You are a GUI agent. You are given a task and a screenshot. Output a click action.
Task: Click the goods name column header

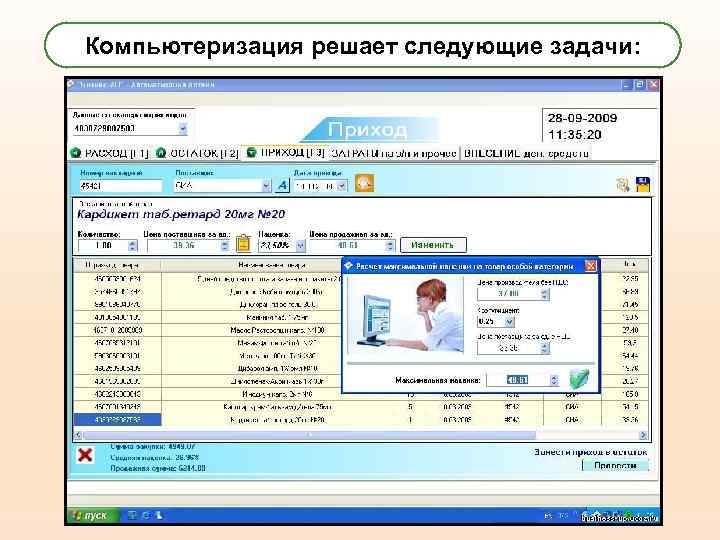[x=272, y=265]
